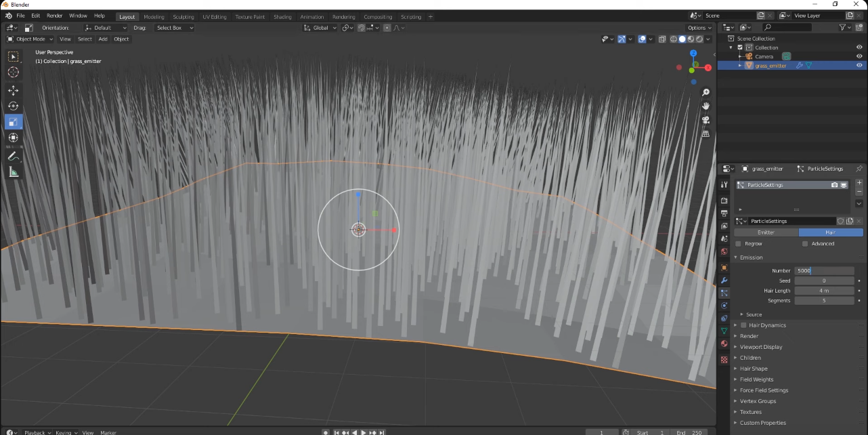Click the Hair type button
Viewport: 868px width, 435px height.
pos(831,232)
